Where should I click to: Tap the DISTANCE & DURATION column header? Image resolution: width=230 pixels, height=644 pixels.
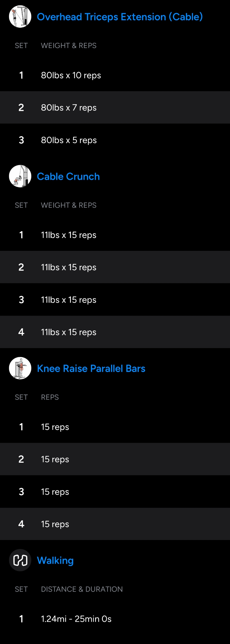coord(82,589)
